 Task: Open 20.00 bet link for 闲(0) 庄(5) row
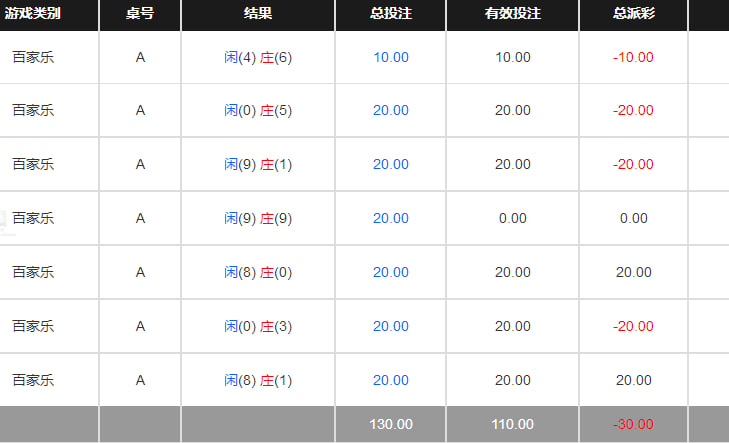[x=391, y=110]
